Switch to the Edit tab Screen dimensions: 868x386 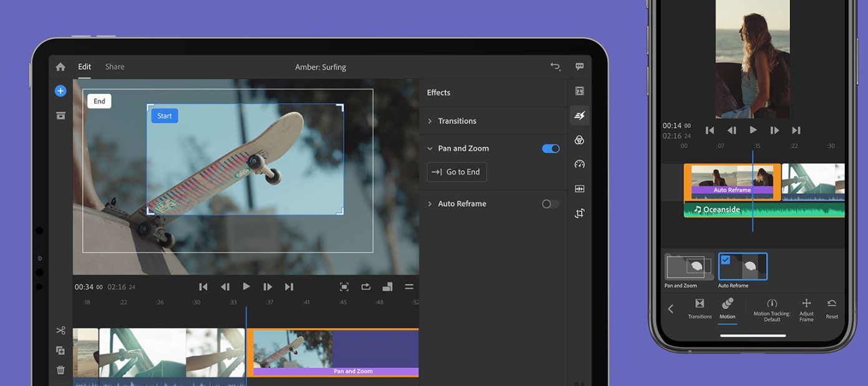(x=84, y=67)
